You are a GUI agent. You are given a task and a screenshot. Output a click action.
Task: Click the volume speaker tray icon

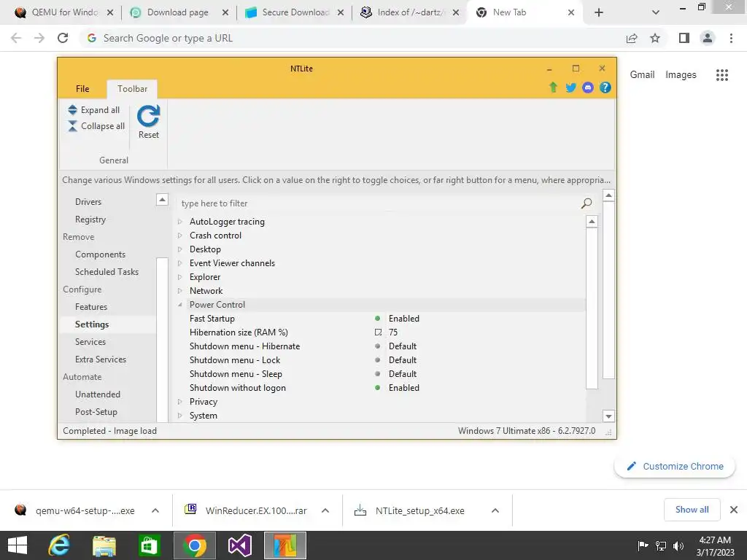678,546
